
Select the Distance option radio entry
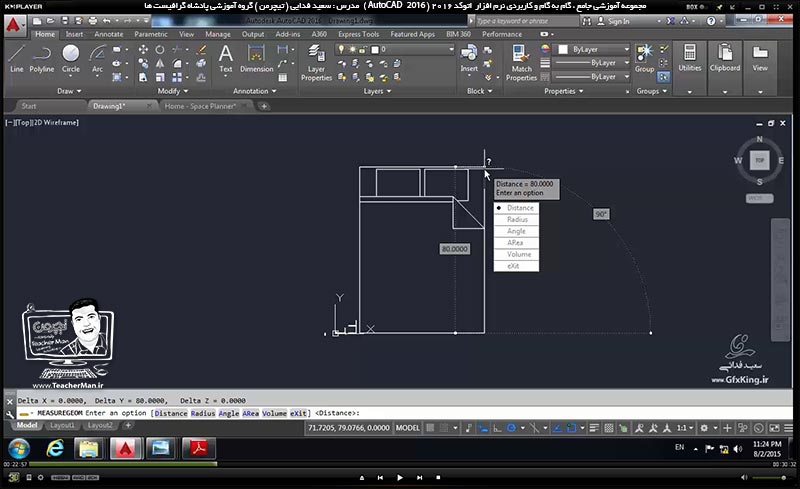516,208
